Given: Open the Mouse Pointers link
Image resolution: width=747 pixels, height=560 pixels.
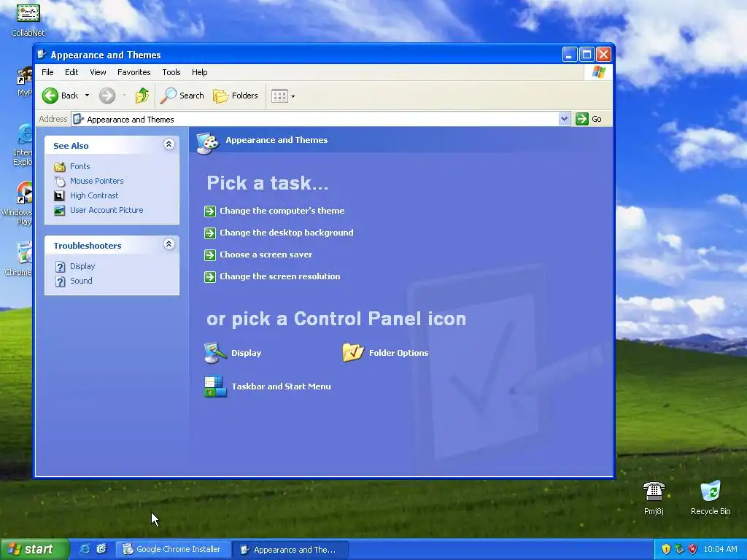Looking at the screenshot, I should 97,181.
